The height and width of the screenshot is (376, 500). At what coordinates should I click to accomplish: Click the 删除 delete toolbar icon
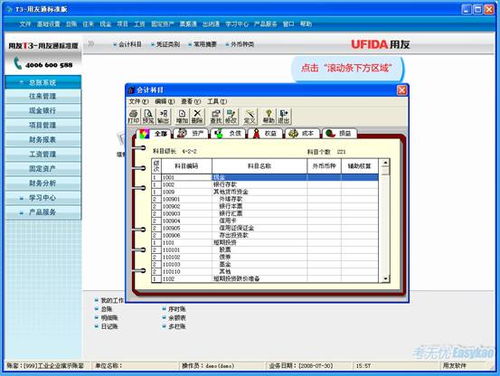tap(197, 116)
